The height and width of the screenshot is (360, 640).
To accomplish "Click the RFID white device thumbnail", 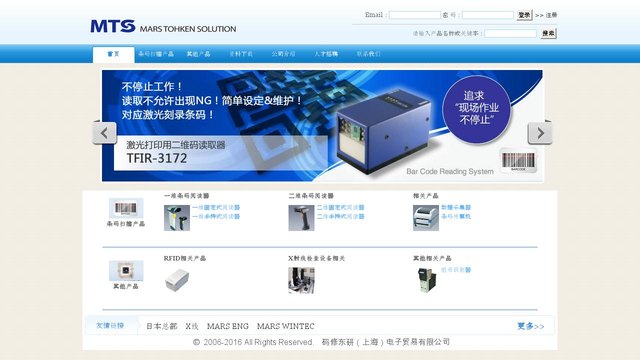I will pos(177,280).
